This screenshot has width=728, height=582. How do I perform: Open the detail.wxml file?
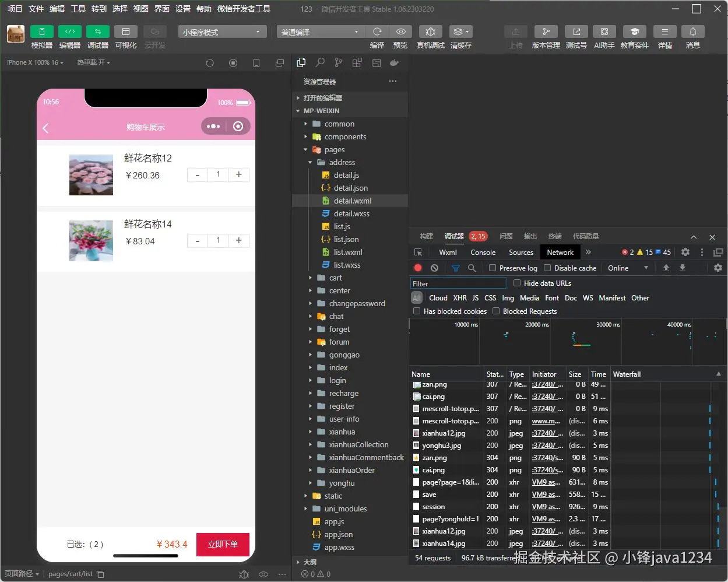(352, 201)
